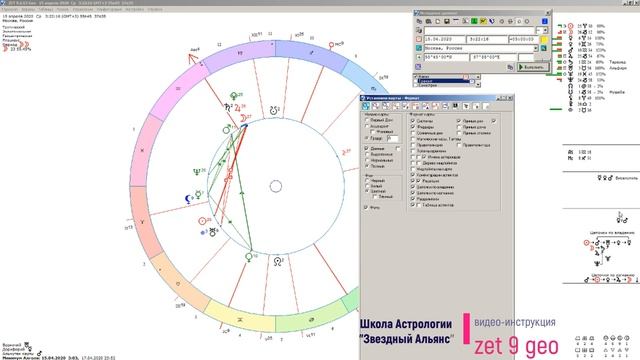Image resolution: width=640 pixels, height=360 pixels.
Task: Click the dark square icon in chart settings toolbar
Action: pos(455,106)
